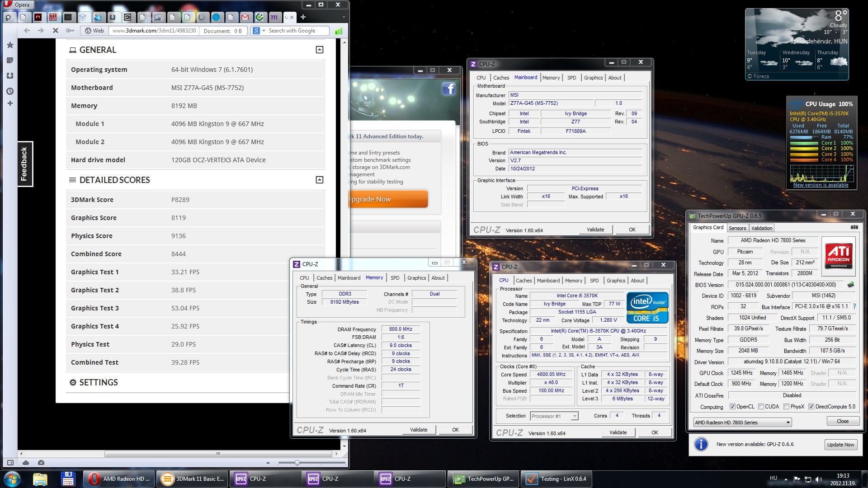Image resolution: width=868 pixels, height=488 pixels.
Task: Toggle the Opera panel sidebar button
Action: pos(10,463)
